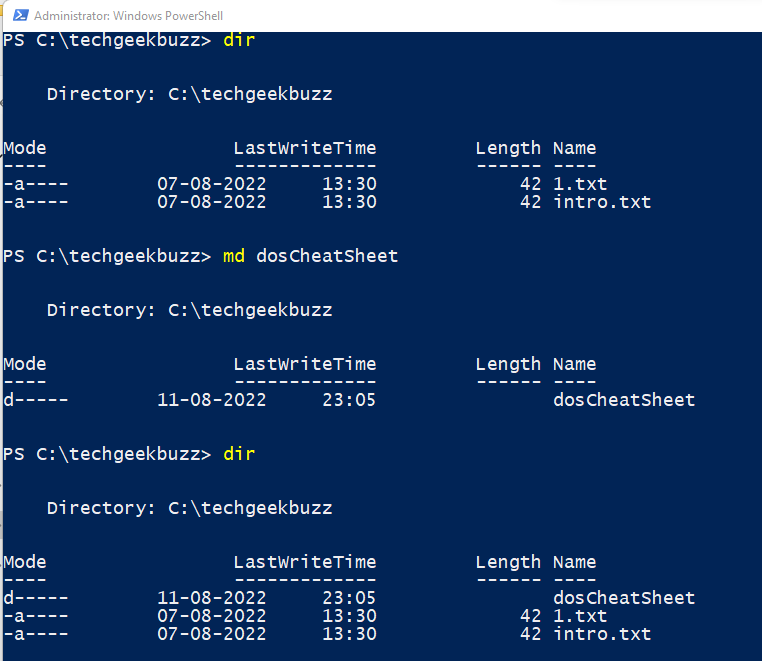The width and height of the screenshot is (762, 661).
Task: Click the first dir command at top
Action: pos(239,40)
